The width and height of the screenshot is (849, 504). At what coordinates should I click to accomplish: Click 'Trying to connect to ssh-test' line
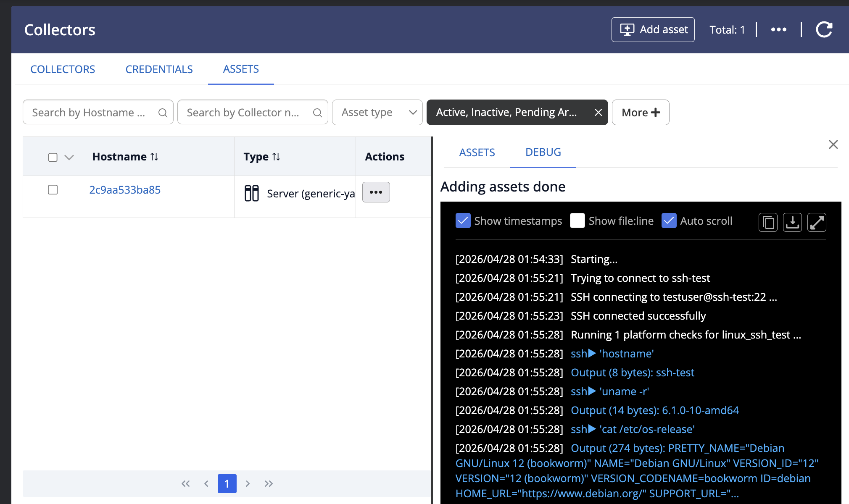[641, 278]
